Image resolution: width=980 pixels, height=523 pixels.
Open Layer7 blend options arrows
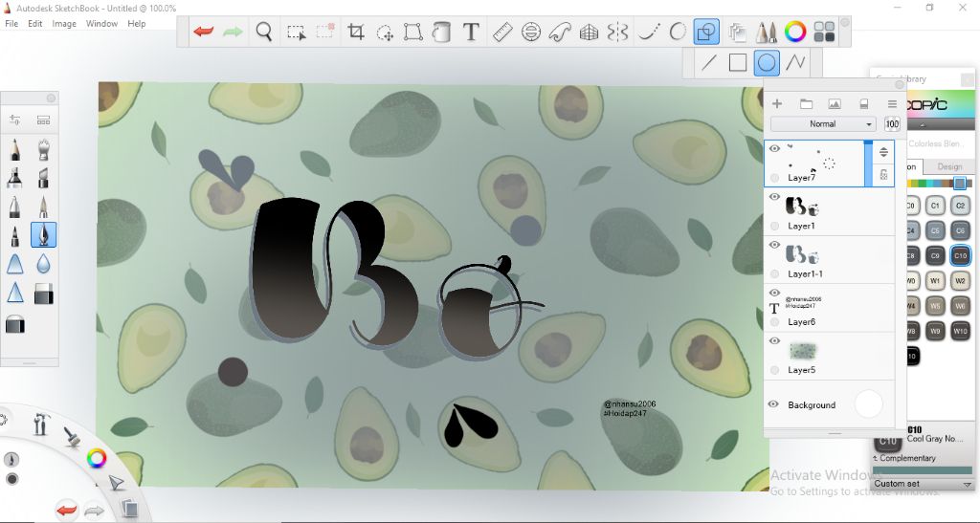883,152
